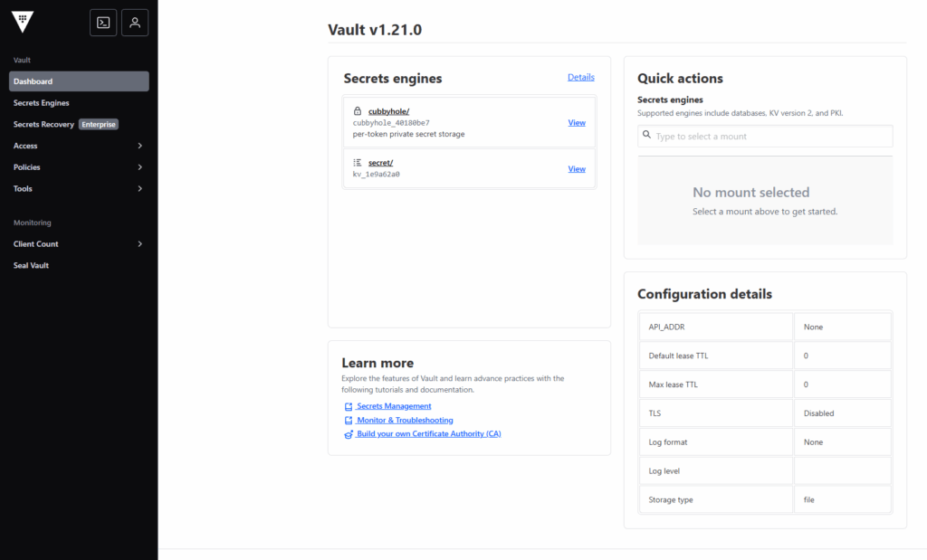View the cubbyhole/ secrets engine
The image size is (927, 560).
pos(576,123)
